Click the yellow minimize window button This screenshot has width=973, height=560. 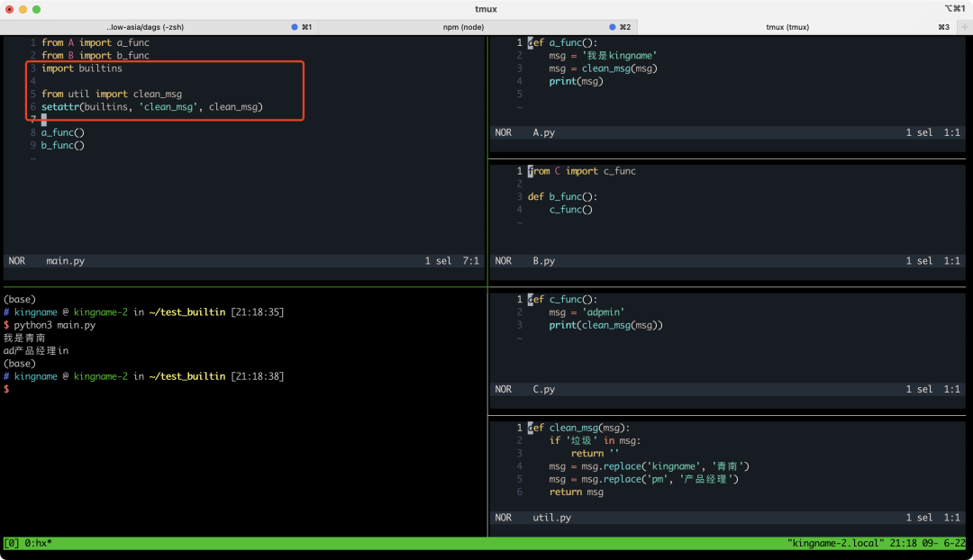point(23,9)
